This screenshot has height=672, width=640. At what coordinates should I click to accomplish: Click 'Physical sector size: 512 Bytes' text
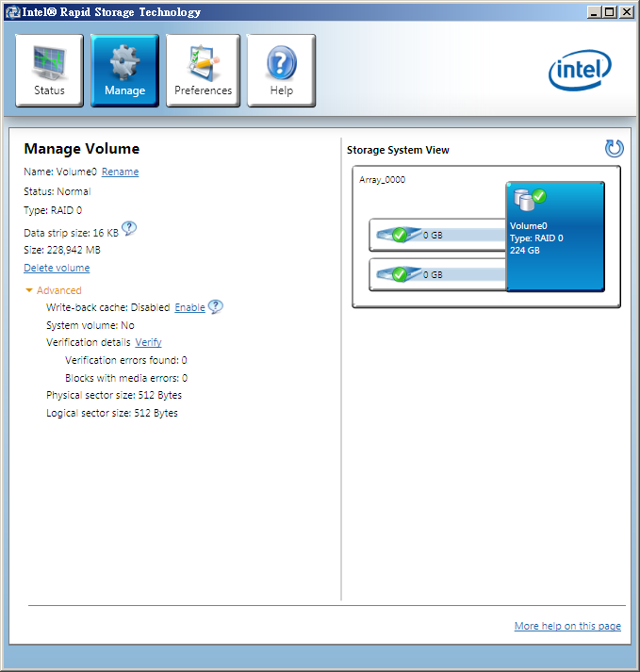point(114,395)
